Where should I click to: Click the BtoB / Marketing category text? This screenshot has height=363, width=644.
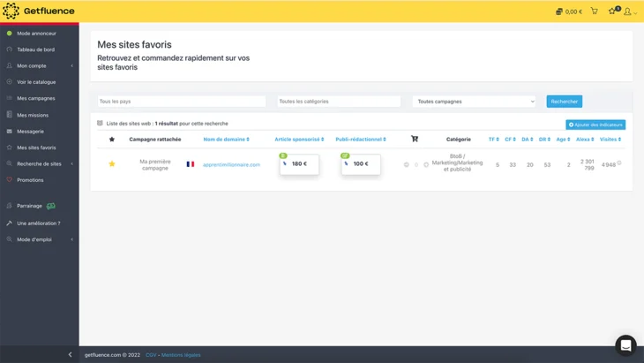point(457,163)
